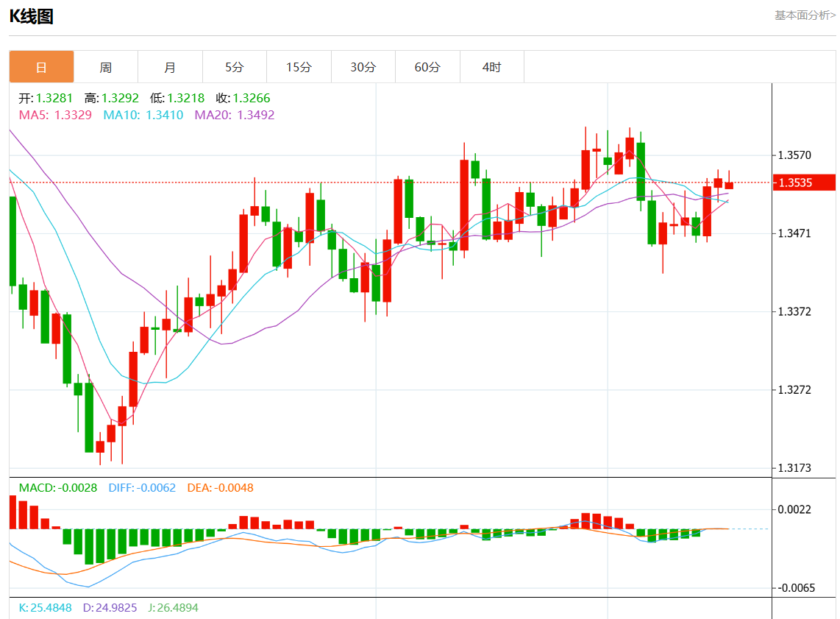Click the 1.3173 price axis label
This screenshot has height=619, width=840.
(794, 467)
